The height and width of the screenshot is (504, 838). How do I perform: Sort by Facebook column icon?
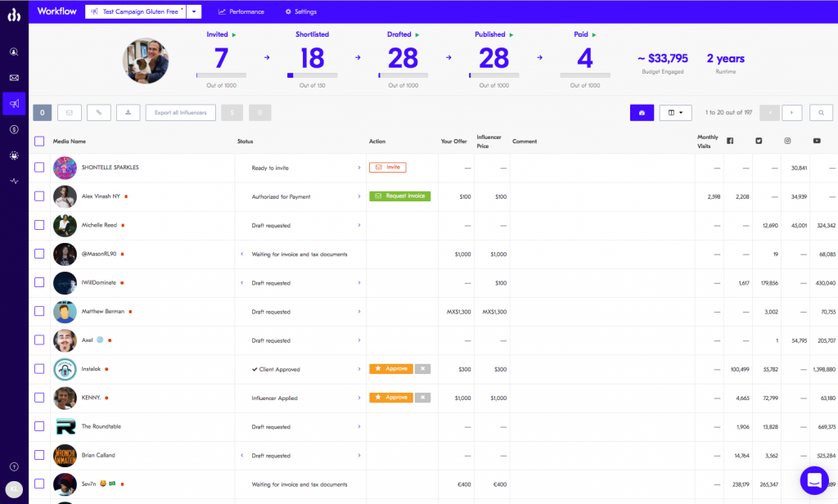click(x=730, y=141)
